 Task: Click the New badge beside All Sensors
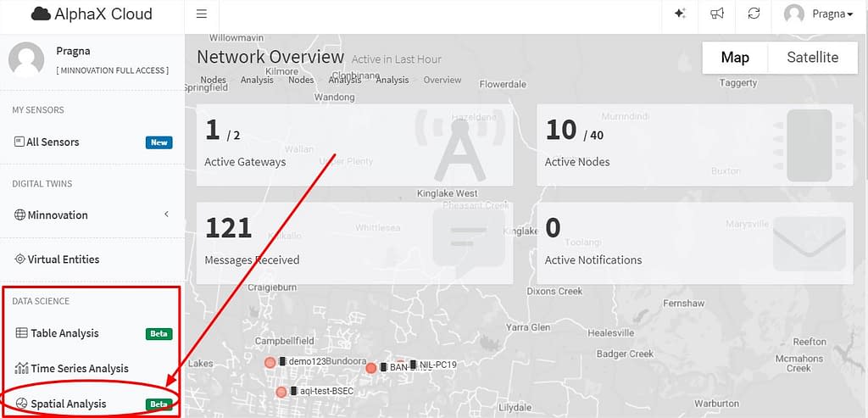[159, 142]
